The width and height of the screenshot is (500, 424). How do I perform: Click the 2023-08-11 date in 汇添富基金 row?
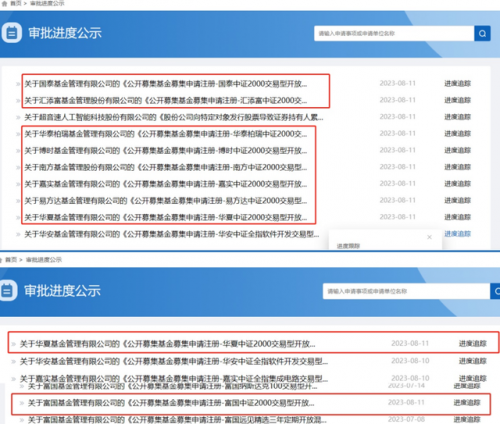click(398, 100)
